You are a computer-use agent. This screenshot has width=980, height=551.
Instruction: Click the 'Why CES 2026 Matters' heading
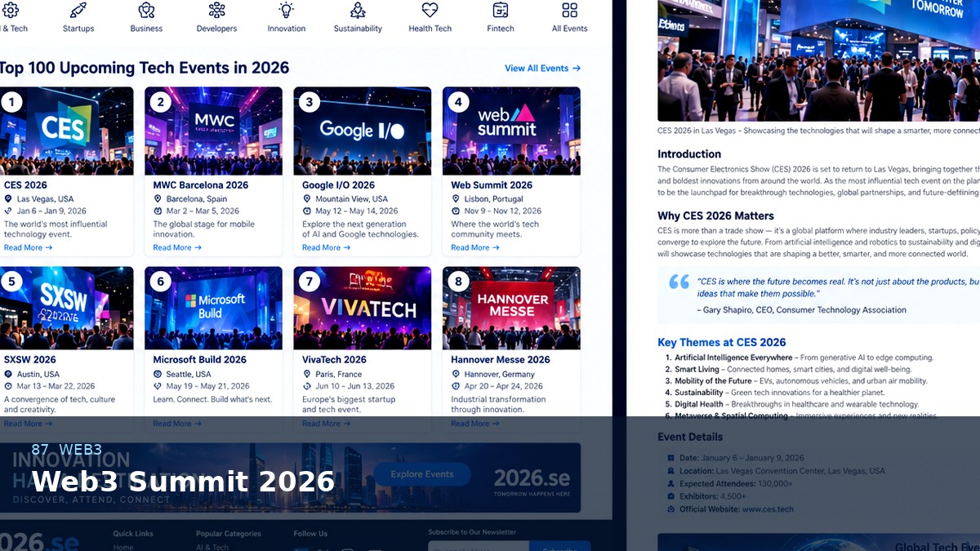click(716, 216)
